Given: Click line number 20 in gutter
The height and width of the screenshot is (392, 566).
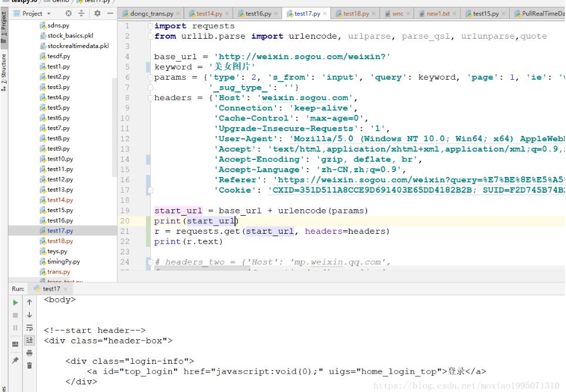Looking at the screenshot, I should 124,221.
